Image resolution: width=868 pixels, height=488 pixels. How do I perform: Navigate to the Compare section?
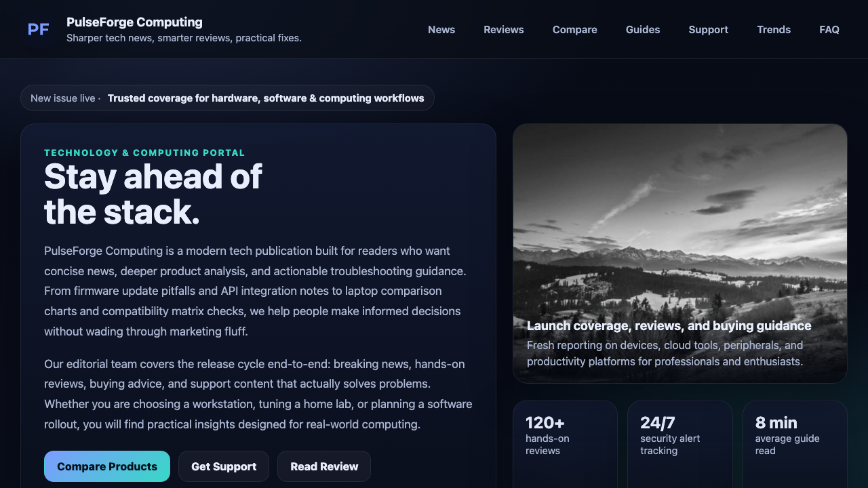point(574,30)
